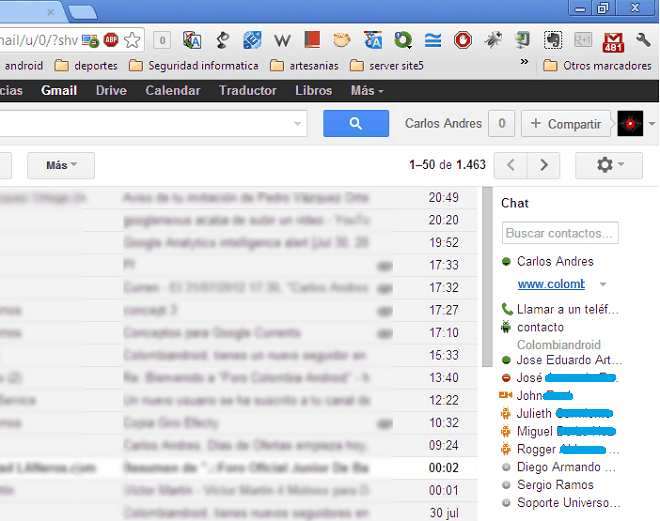This screenshot has width=660, height=521.
Task: Show hidden extensions with » chevron
Action: 524,62
